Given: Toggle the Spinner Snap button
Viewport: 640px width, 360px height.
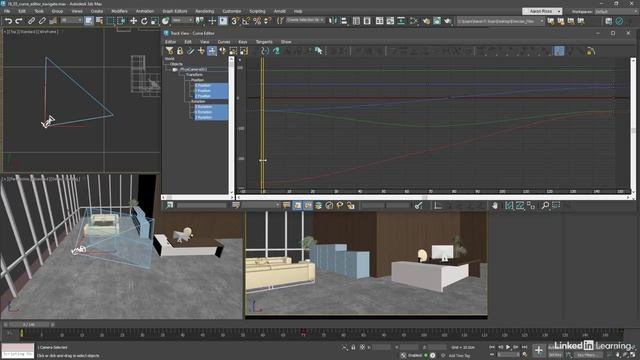Looking at the screenshot, I should (267, 21).
